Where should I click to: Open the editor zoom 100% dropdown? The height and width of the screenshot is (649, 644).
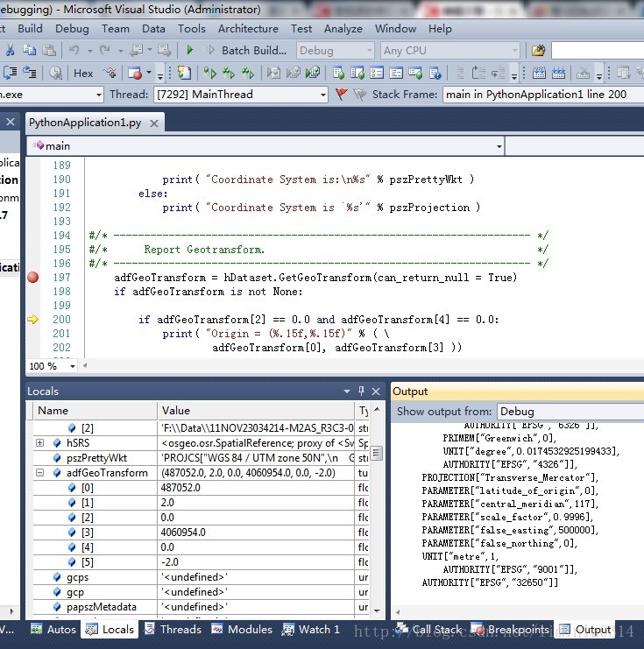click(x=72, y=366)
